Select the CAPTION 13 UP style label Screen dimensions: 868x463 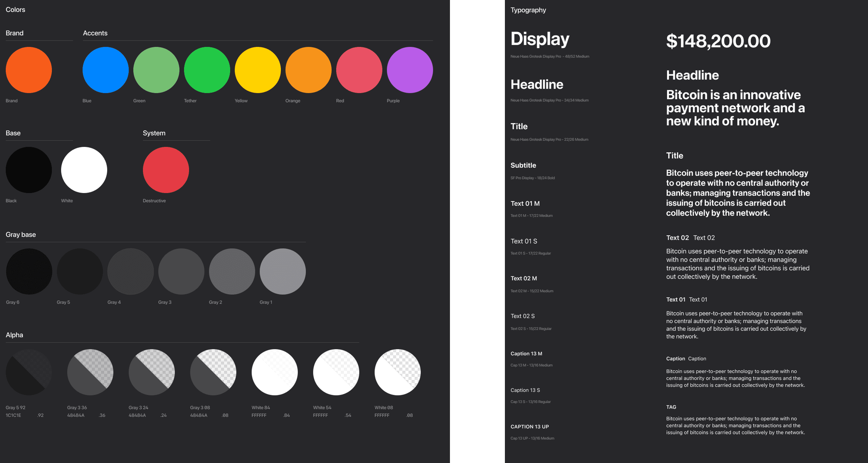(x=529, y=426)
